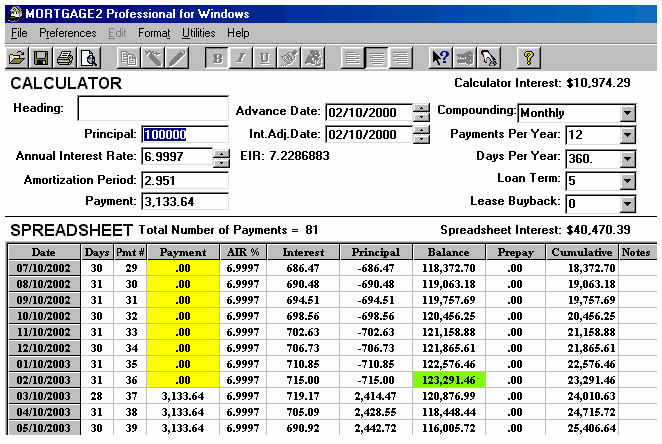
Task: Click the Print toolbar icon
Action: pyautogui.click(x=65, y=57)
